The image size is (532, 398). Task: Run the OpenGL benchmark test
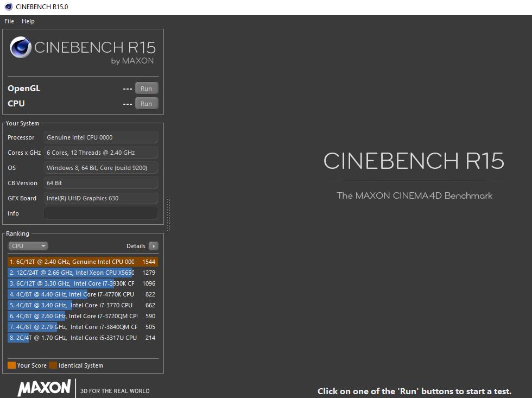coord(146,88)
